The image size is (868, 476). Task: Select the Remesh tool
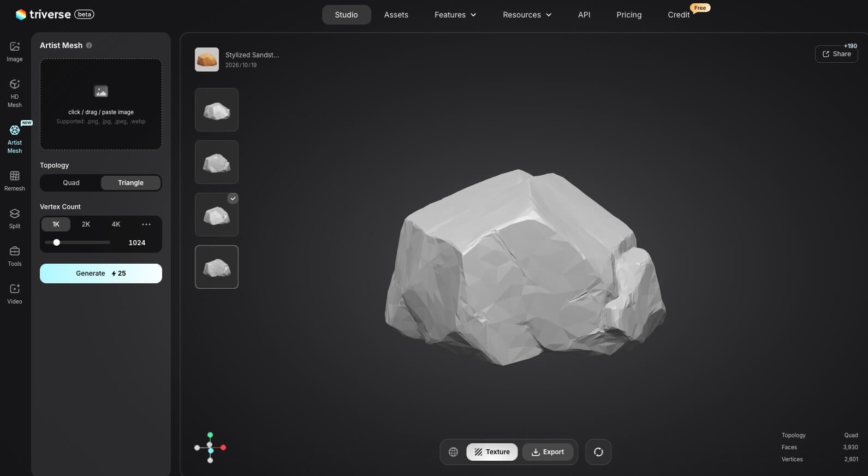tap(15, 181)
